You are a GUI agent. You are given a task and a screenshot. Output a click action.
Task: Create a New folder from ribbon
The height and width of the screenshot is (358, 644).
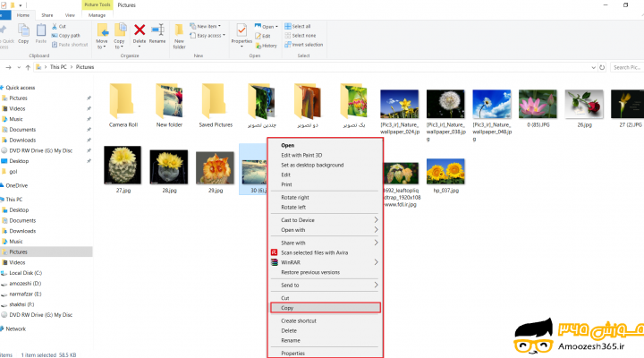tap(179, 36)
